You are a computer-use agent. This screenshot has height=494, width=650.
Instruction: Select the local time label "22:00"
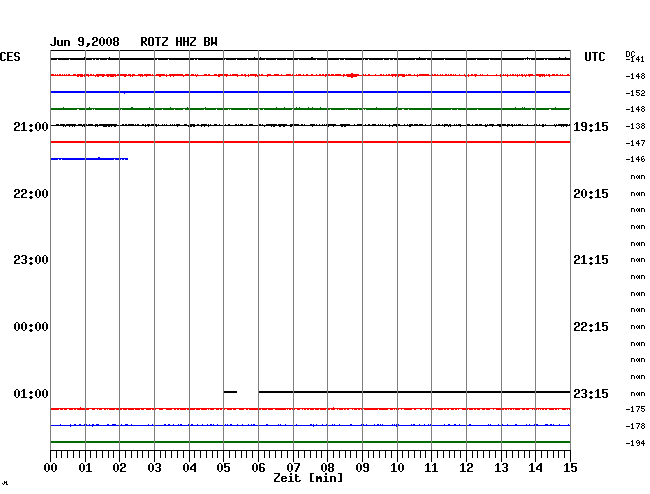tap(31, 194)
